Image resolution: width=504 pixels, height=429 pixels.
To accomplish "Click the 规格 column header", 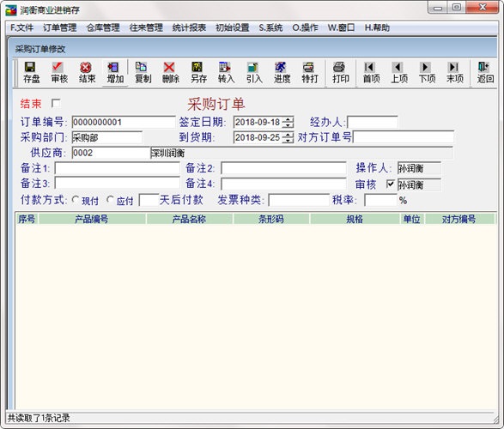I will point(355,219).
